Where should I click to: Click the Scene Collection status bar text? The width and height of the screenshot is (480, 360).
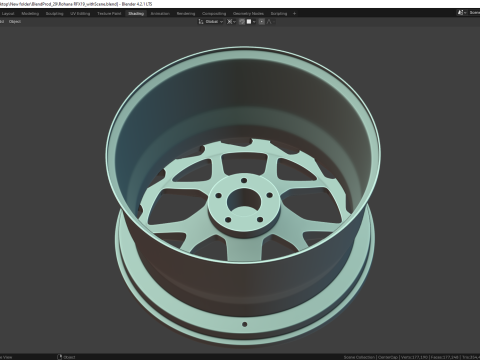(359, 357)
